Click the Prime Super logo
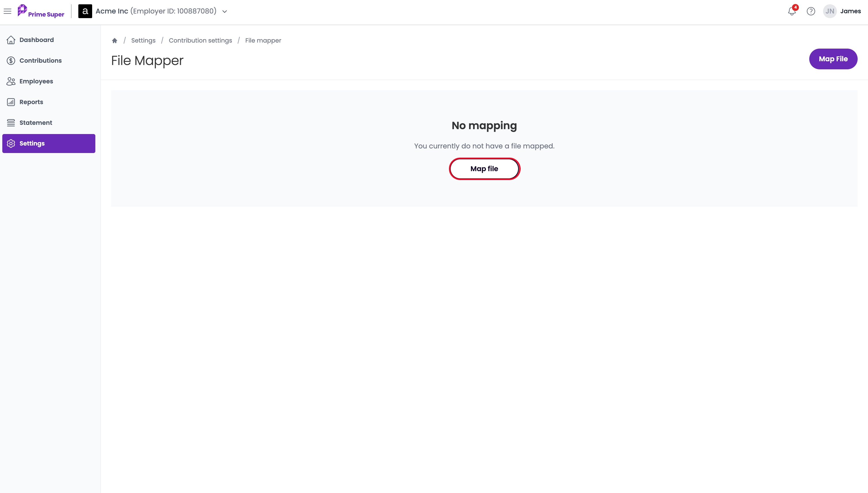The width and height of the screenshot is (868, 493). coord(41,11)
